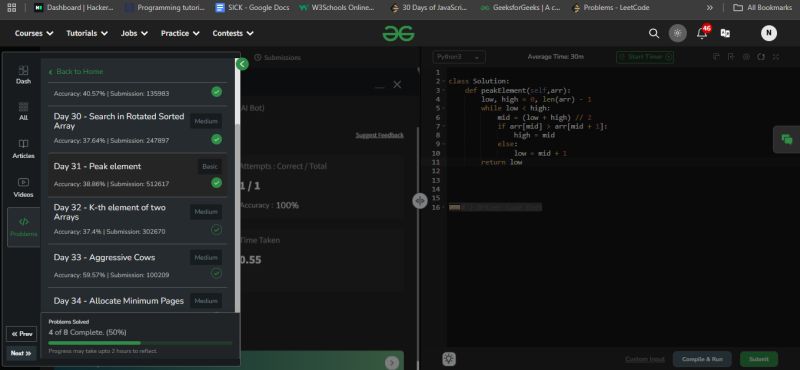Open the browser apps grid icon
800x370 pixels.
coord(11,8)
